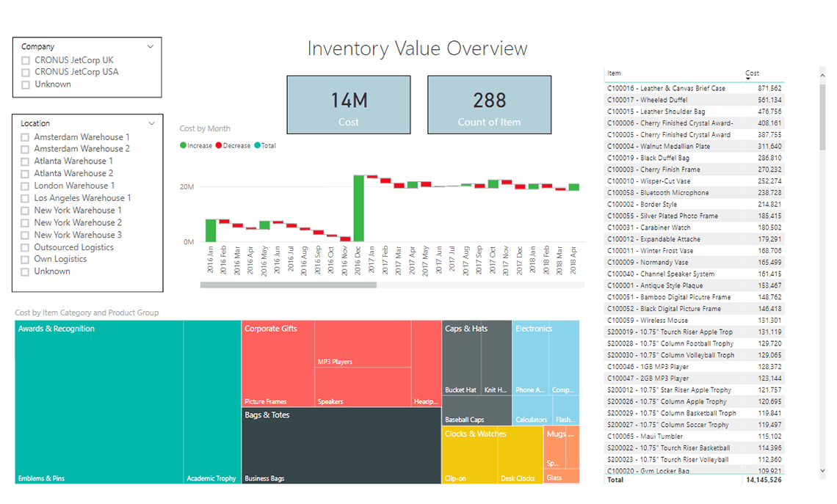Tick the Outsourced Logistics checkbox

click(24, 247)
